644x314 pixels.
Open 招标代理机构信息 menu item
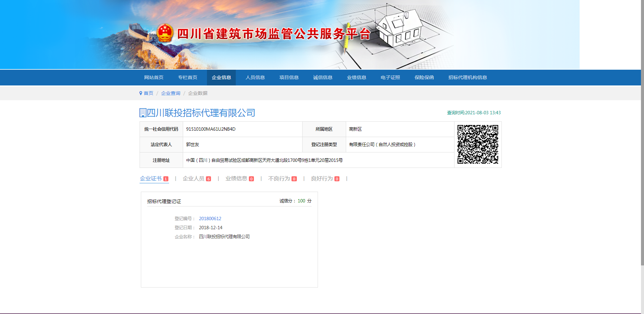click(x=468, y=77)
